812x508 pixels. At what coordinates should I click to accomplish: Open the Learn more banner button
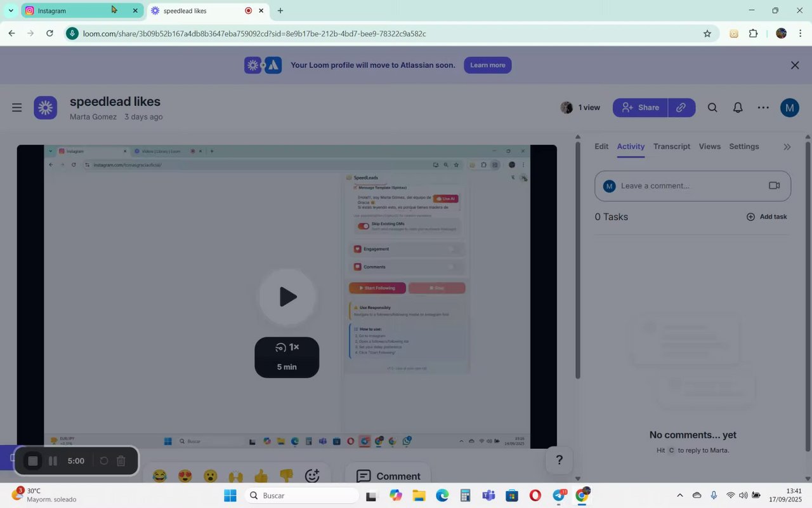pos(487,65)
